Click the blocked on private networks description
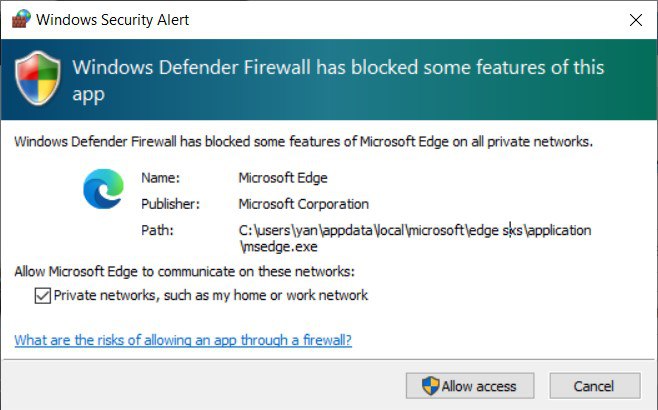The image size is (658, 410). (x=303, y=141)
